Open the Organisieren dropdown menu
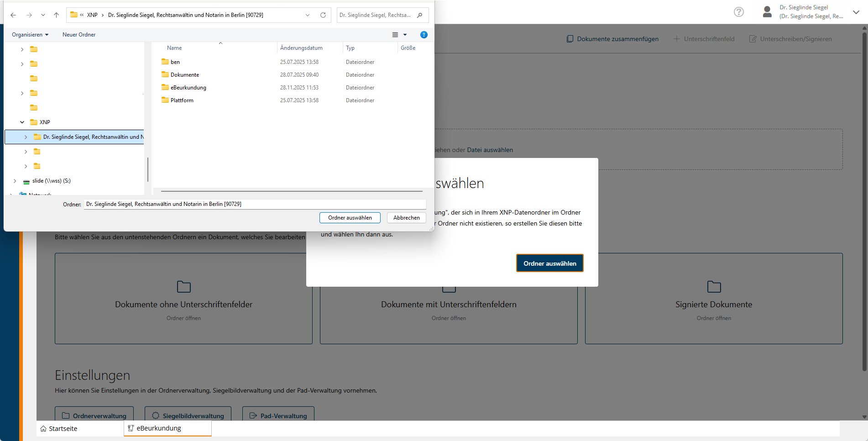This screenshot has height=441, width=868. point(30,35)
